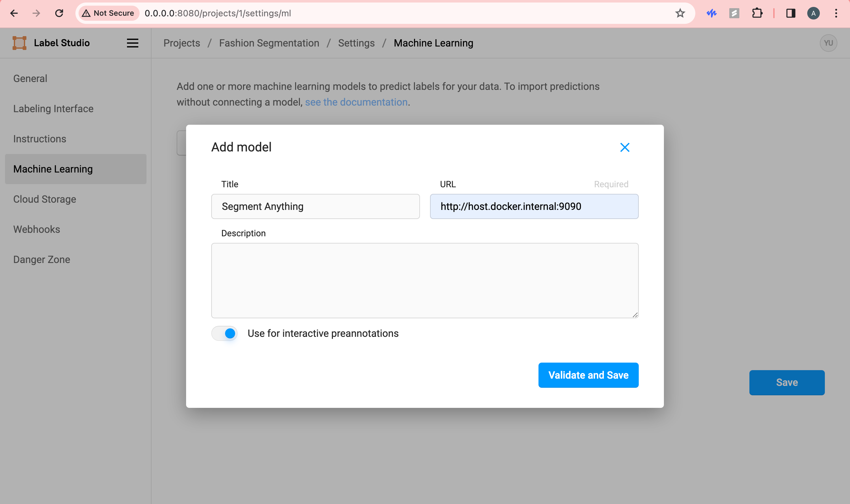Navigate to Projects breadcrumb
This screenshot has width=850, height=504.
click(x=181, y=43)
